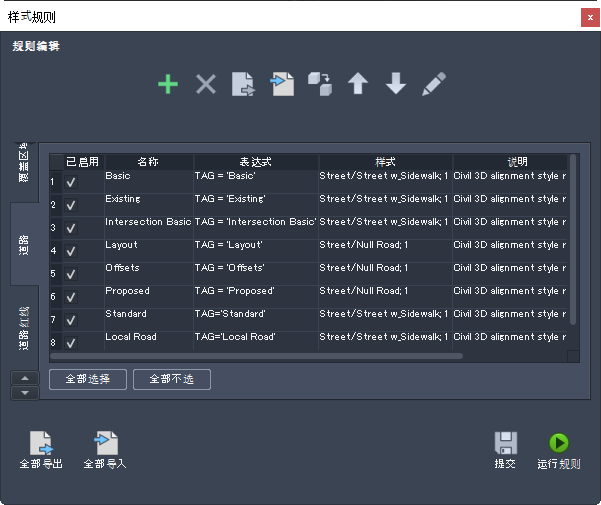Run rules with green play icon
This screenshot has height=505, width=601.
tap(559, 443)
